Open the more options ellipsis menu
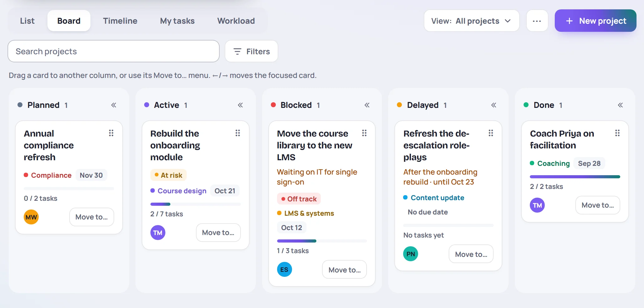 click(537, 21)
